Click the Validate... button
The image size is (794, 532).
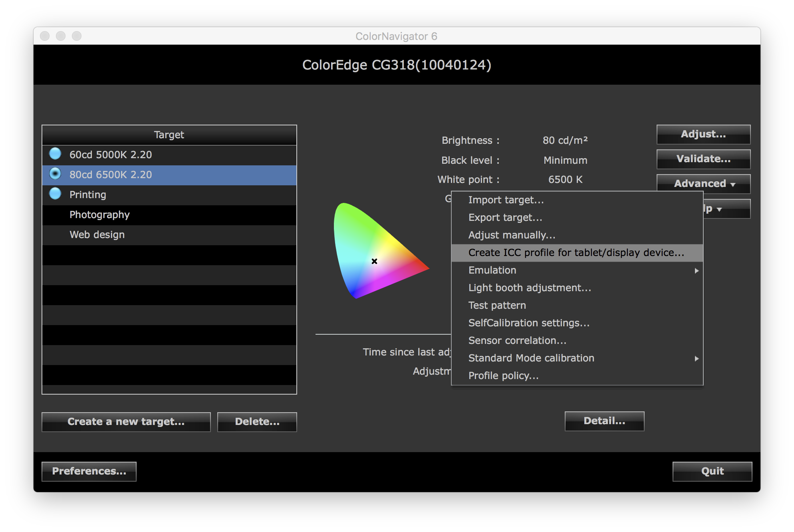[704, 159]
